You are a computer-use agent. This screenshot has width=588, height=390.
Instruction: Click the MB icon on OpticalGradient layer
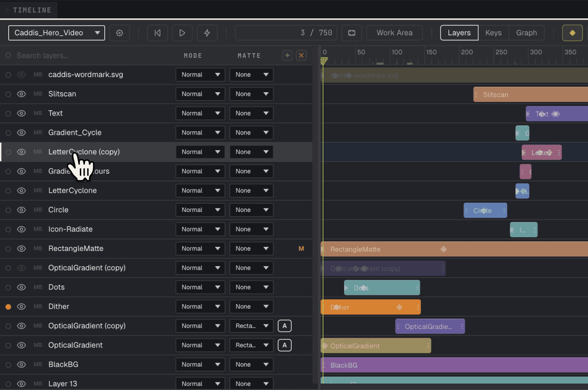(38, 345)
